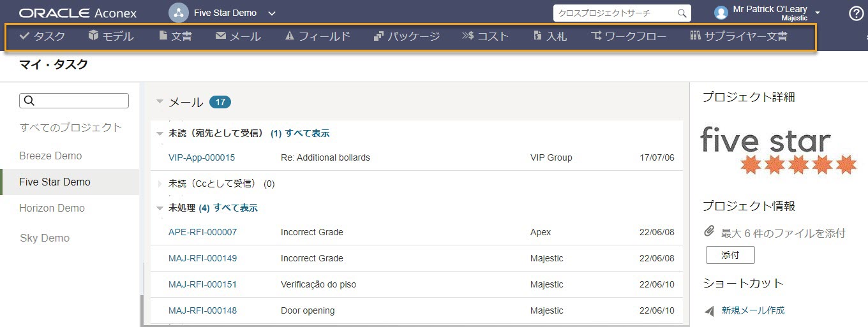Collapse the 未処理 group
Image resolution: width=868 pixels, height=327 pixels.
pos(160,208)
